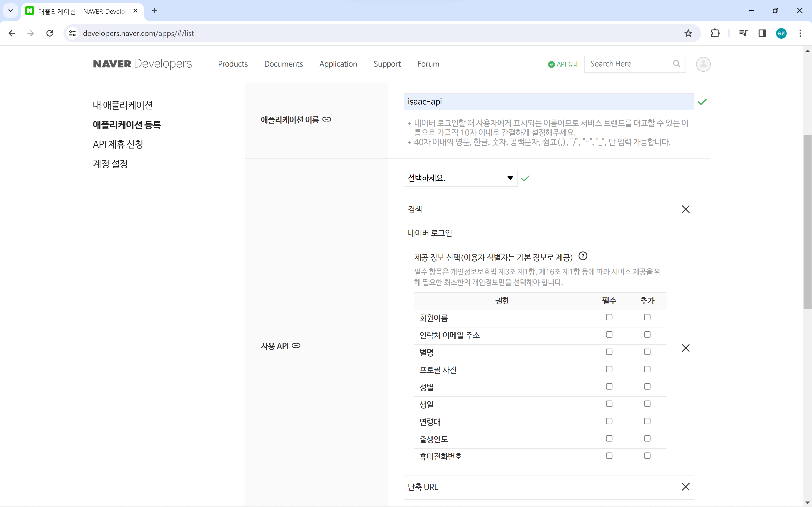Open the Products menu
This screenshot has width=812, height=507.
tap(233, 64)
